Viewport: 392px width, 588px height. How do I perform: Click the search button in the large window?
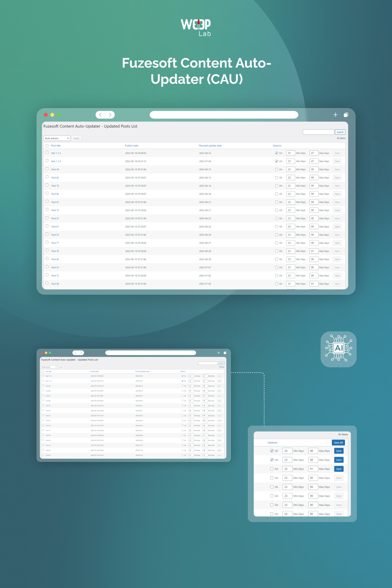coord(340,132)
